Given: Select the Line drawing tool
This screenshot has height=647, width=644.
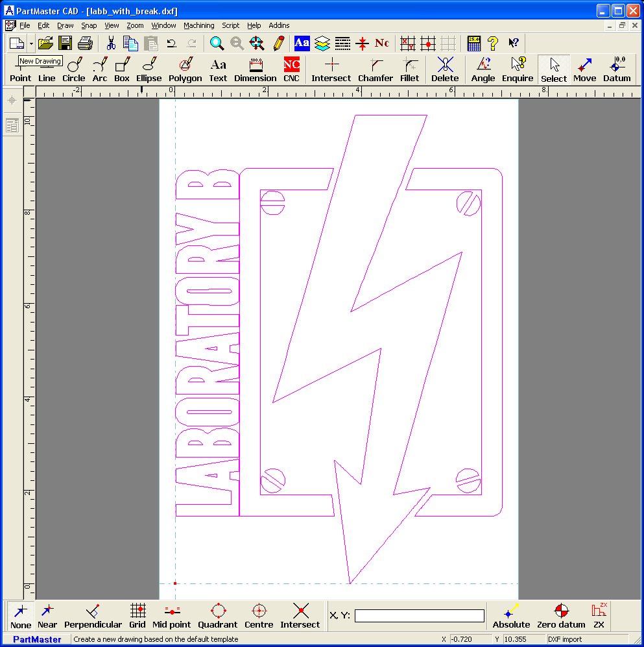Looking at the screenshot, I should pos(47,69).
